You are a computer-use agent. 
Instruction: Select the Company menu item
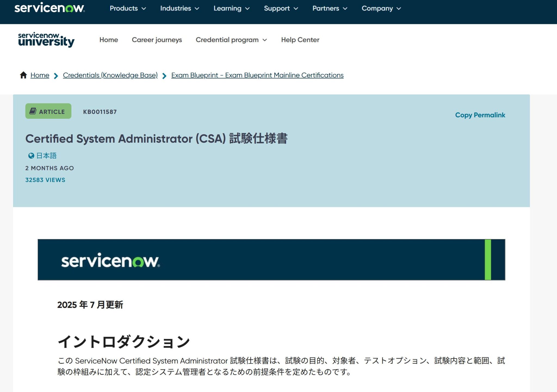tap(380, 8)
